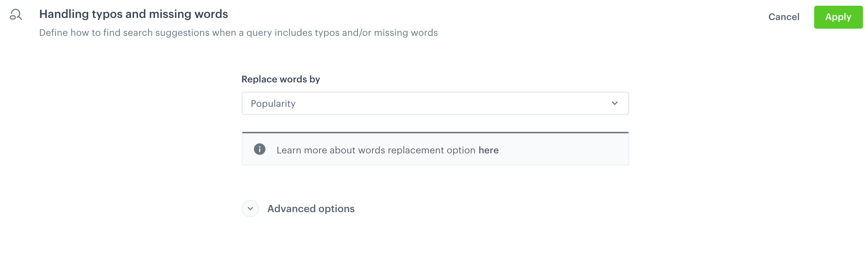Click the chevron inside the Popularity field

[x=615, y=103]
